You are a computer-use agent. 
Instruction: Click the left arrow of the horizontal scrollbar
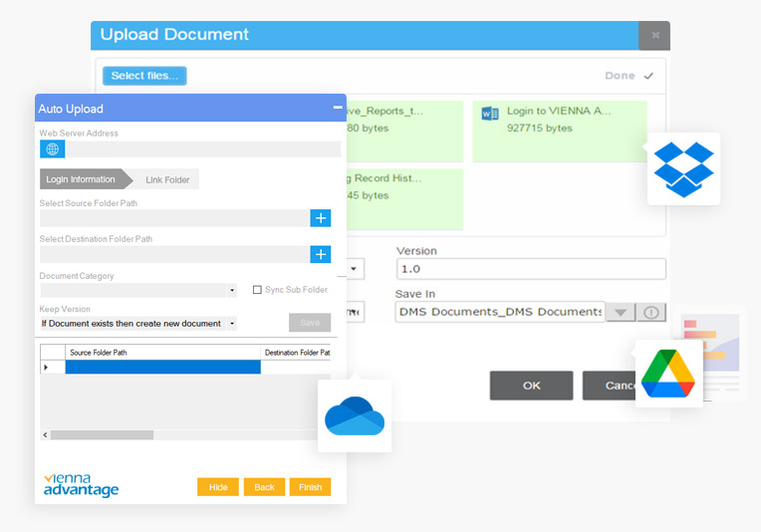click(x=45, y=435)
